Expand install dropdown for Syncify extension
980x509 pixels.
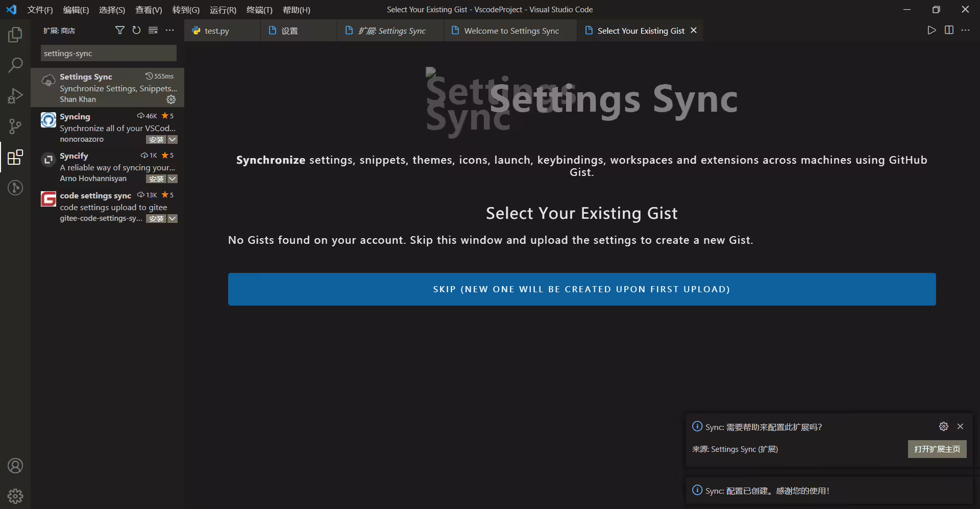pyautogui.click(x=173, y=179)
